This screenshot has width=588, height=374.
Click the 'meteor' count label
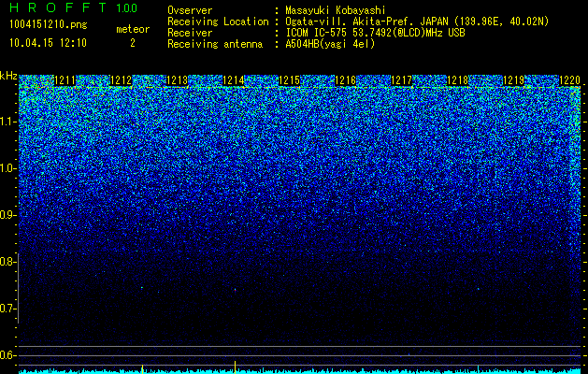133,29
